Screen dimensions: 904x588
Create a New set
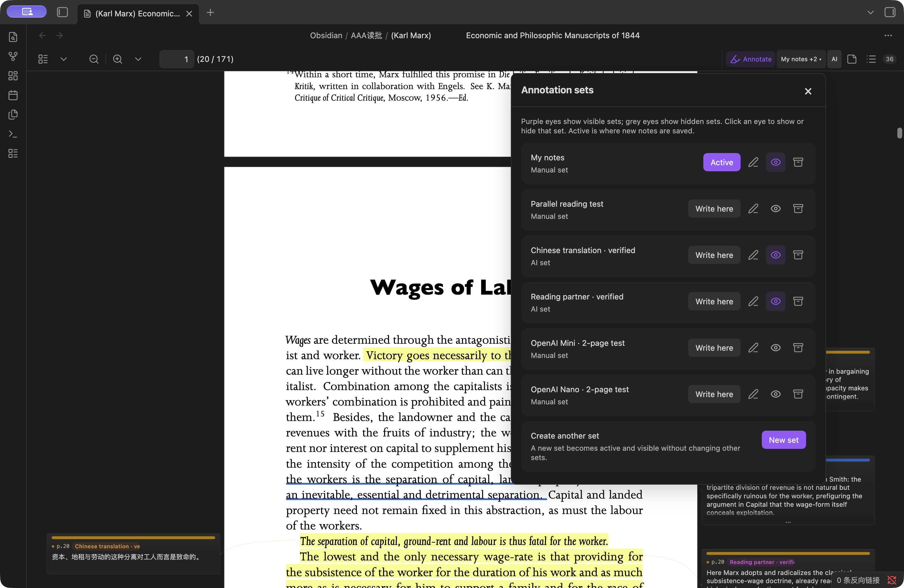(x=784, y=440)
